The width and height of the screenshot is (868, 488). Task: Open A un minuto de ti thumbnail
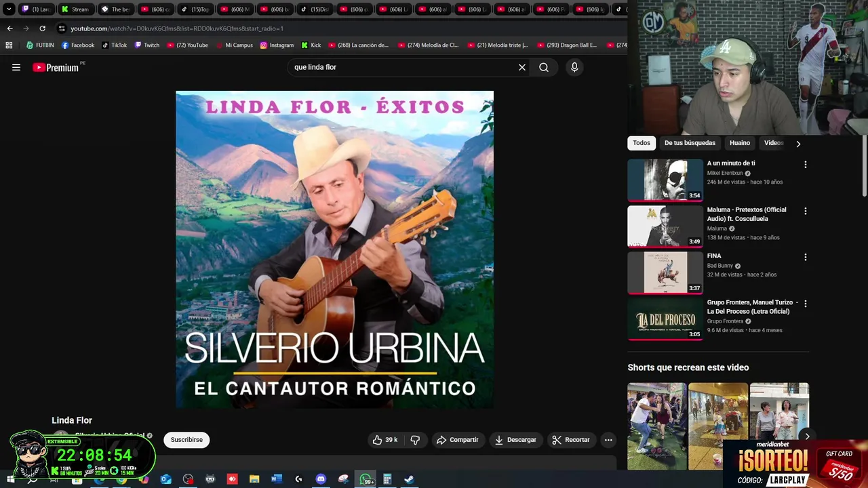665,180
